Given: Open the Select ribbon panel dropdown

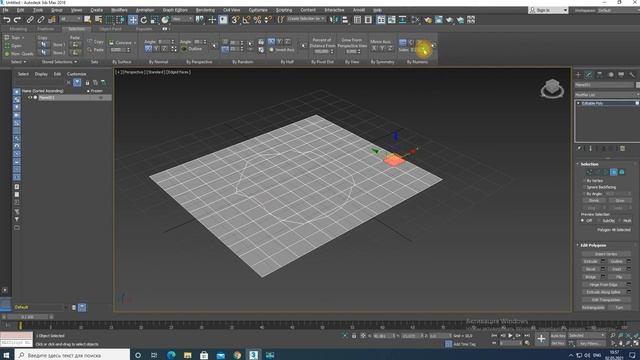Looking at the screenshot, I should pyautogui.click(x=18, y=62).
